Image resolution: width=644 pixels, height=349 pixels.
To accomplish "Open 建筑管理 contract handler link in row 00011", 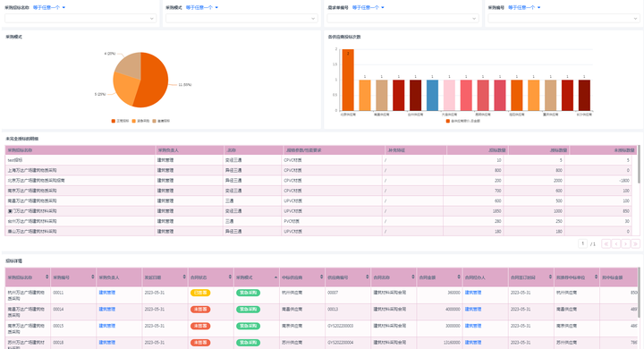I will tap(473, 293).
